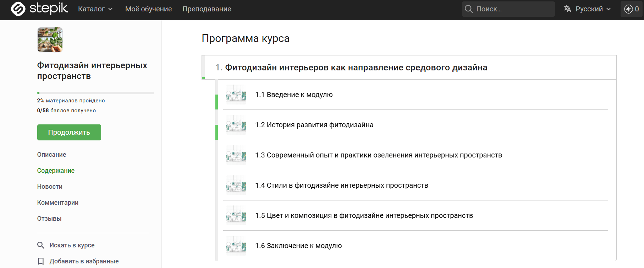644x268 pixels.
Task: Open Моё обучение in top menu
Action: pos(148,9)
